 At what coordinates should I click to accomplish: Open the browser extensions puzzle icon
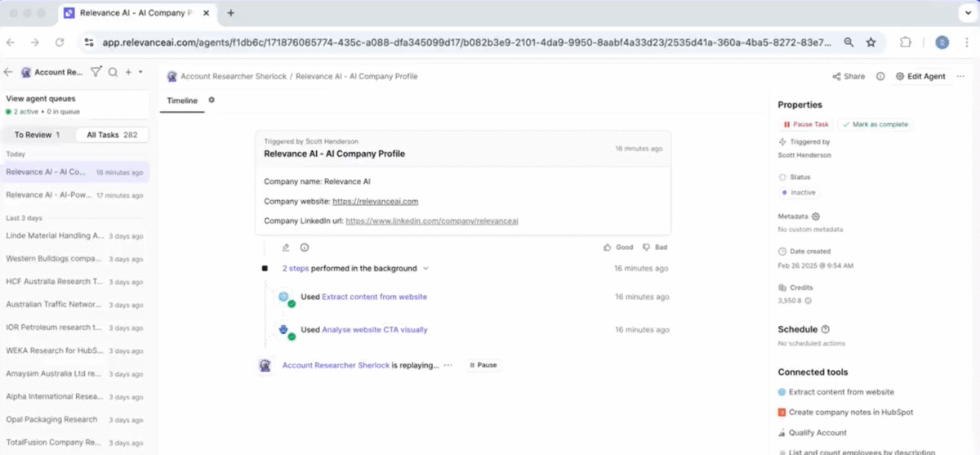pos(906,42)
